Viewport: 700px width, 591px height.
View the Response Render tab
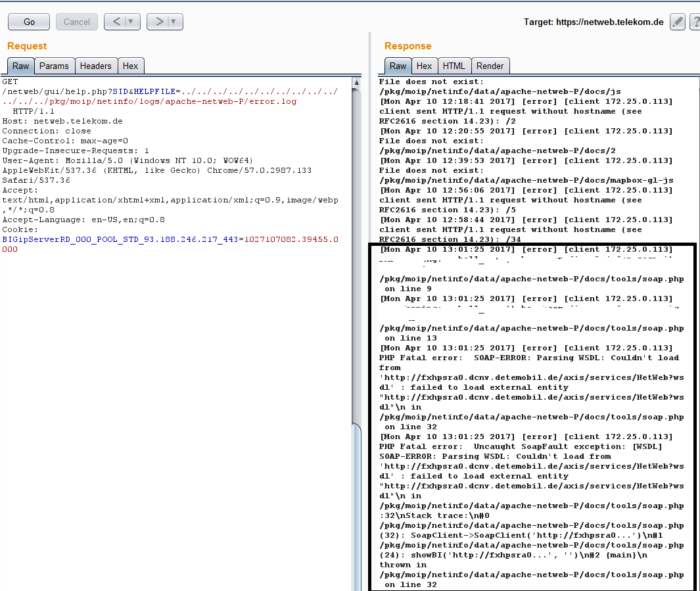click(x=490, y=66)
